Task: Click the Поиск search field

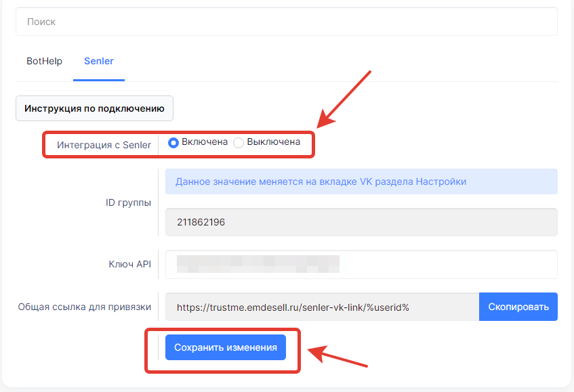Action: pyautogui.click(x=286, y=22)
